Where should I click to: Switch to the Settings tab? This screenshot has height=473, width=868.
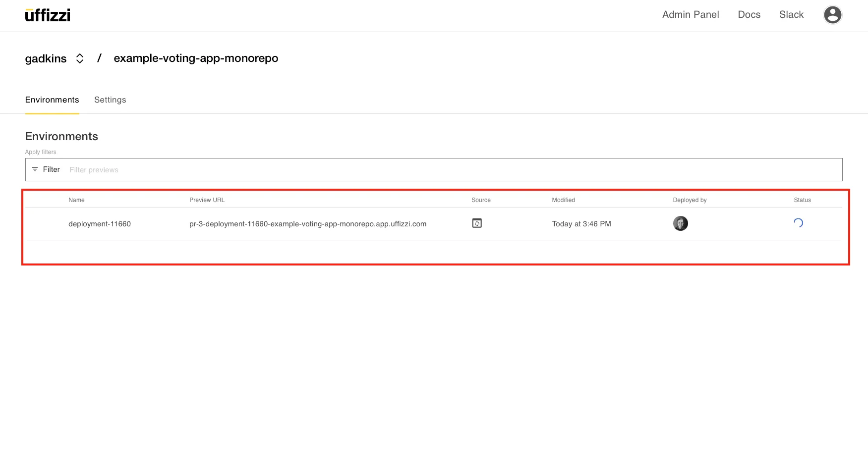tap(110, 100)
